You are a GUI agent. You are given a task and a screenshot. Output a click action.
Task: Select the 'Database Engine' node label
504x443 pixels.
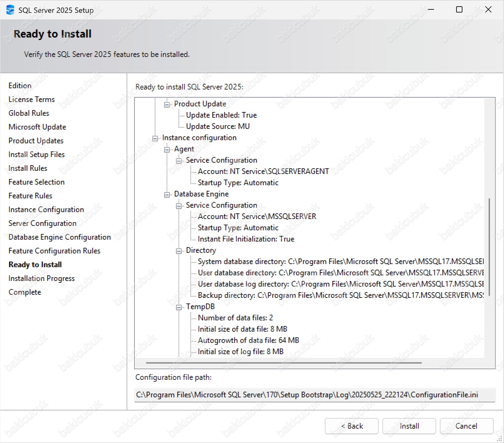[201, 194]
